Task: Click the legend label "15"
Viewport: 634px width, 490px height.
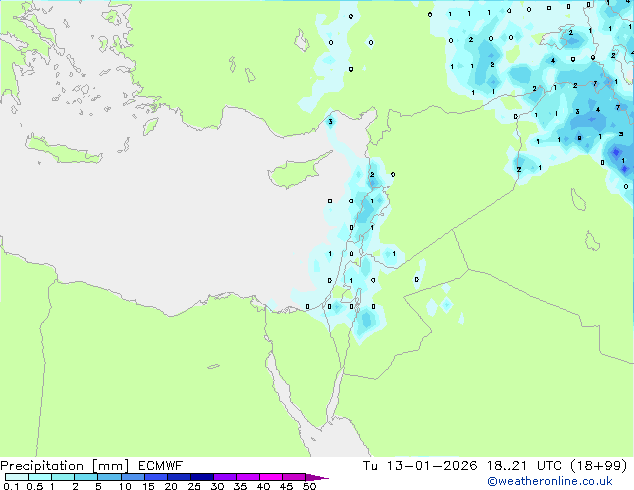Action: click(148, 486)
